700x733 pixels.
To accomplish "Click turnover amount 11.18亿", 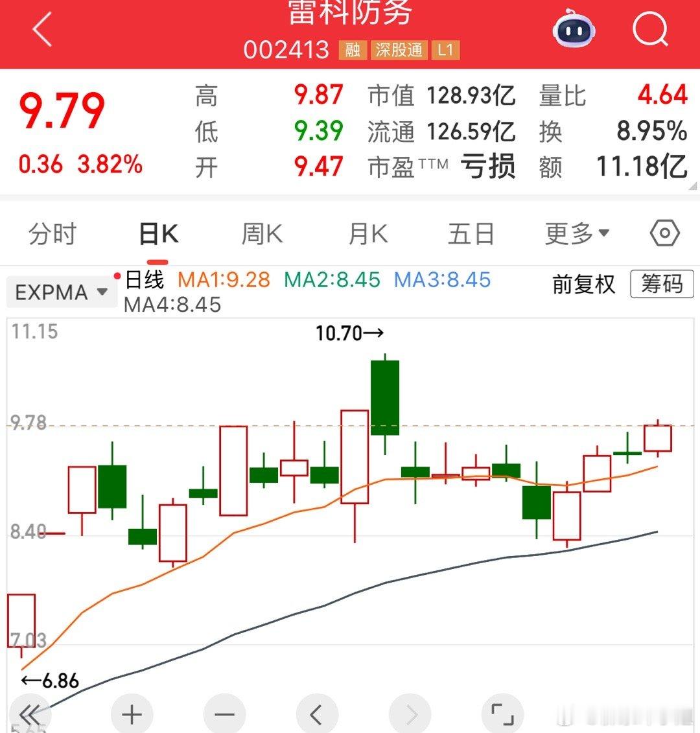I will pyautogui.click(x=642, y=167).
